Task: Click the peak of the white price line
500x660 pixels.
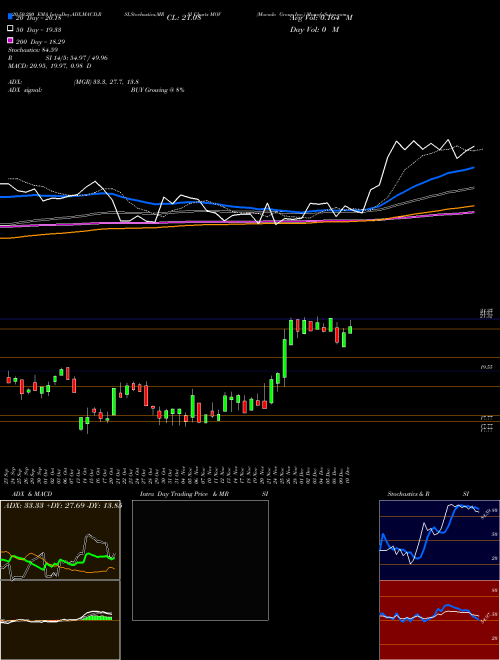Action: [448, 140]
